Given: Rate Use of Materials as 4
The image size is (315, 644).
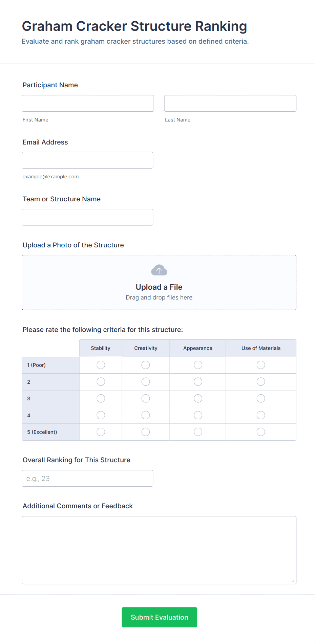Looking at the screenshot, I should pos(261,415).
